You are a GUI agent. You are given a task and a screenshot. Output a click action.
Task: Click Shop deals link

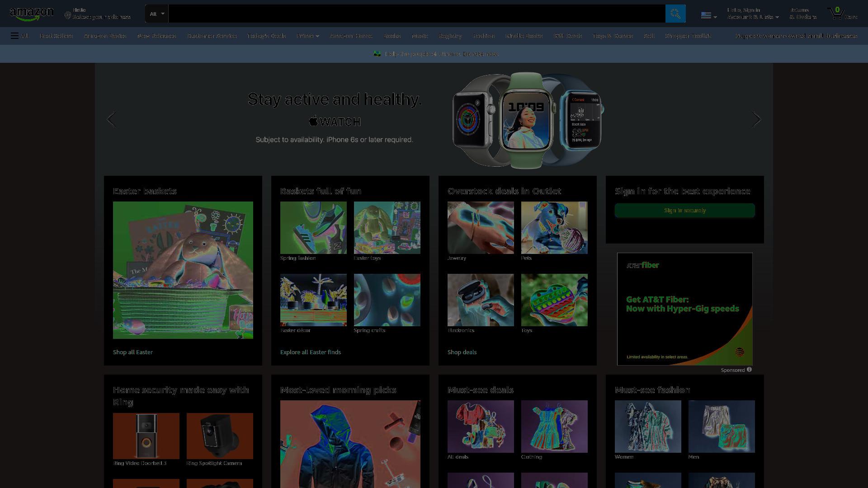[x=462, y=352]
